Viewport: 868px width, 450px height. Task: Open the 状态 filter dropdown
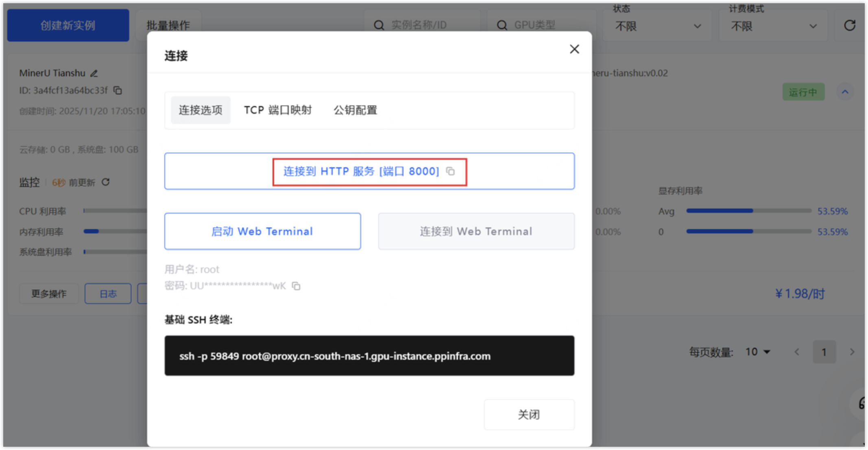657,26
